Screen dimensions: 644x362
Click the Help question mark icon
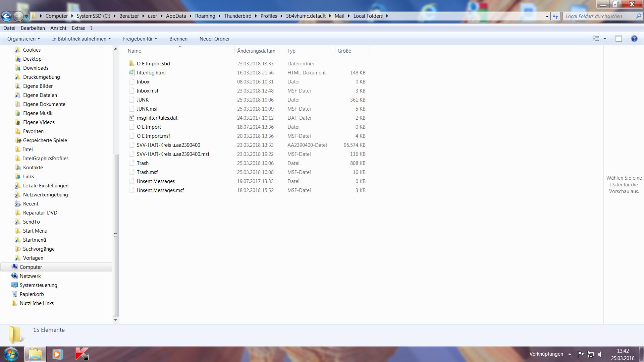(634, 39)
